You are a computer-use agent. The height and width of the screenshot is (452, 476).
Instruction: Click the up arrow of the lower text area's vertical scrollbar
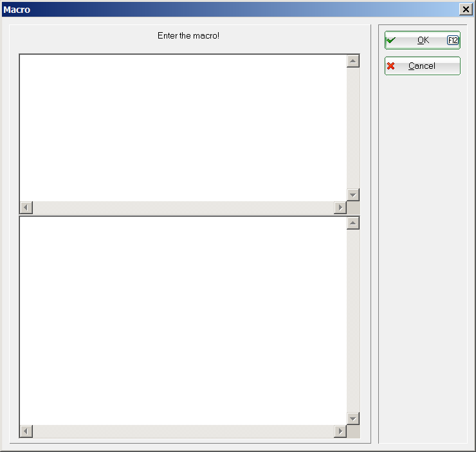(353, 223)
